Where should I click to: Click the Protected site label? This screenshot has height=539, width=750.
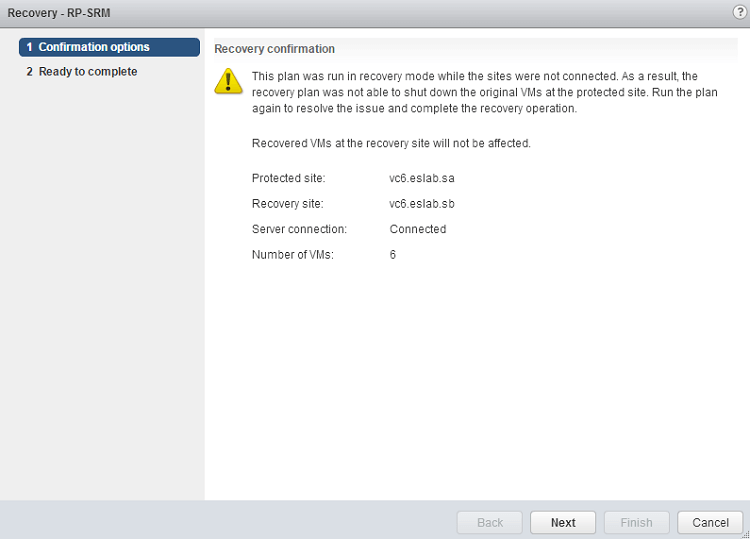click(x=289, y=178)
